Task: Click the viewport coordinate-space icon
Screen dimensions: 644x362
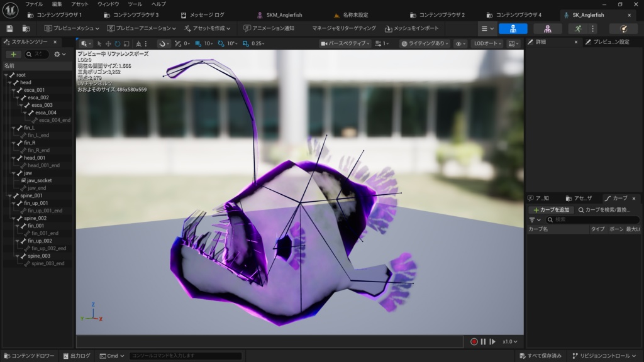Action: pyautogui.click(x=138, y=43)
